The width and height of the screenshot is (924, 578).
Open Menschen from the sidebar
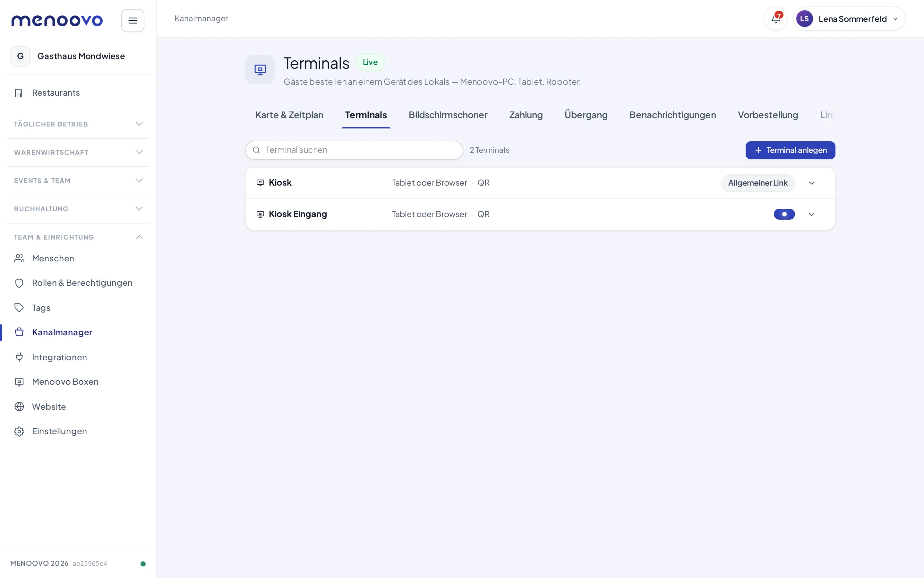78,258
